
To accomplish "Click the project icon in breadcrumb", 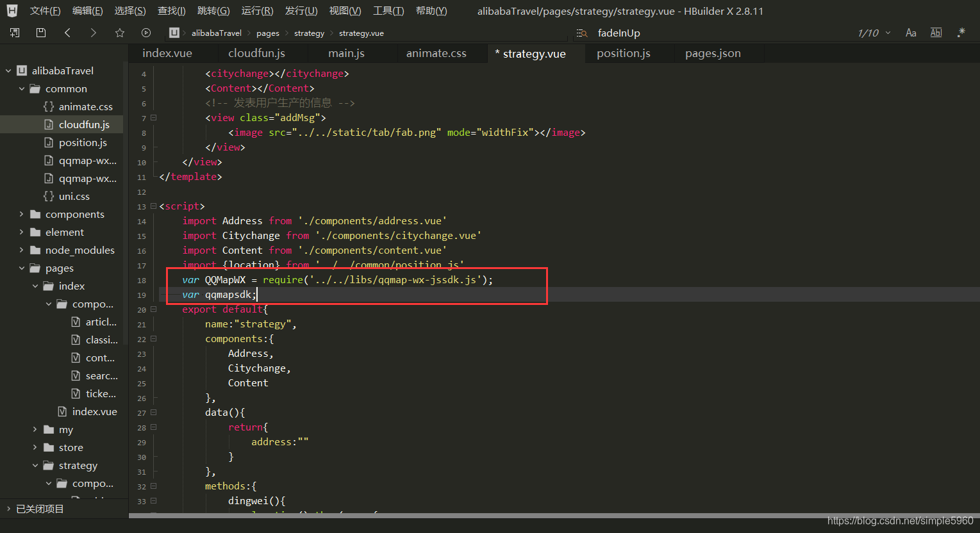I will coord(174,33).
